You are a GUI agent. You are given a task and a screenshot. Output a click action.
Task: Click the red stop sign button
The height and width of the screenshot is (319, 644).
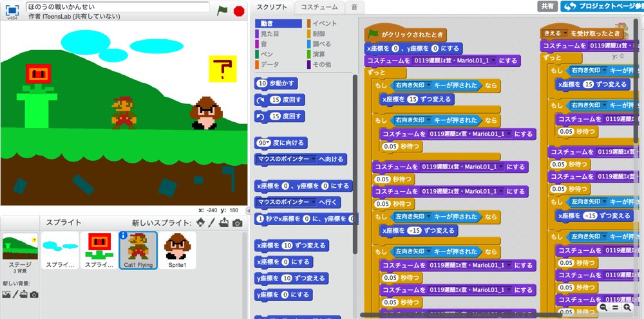tap(239, 11)
